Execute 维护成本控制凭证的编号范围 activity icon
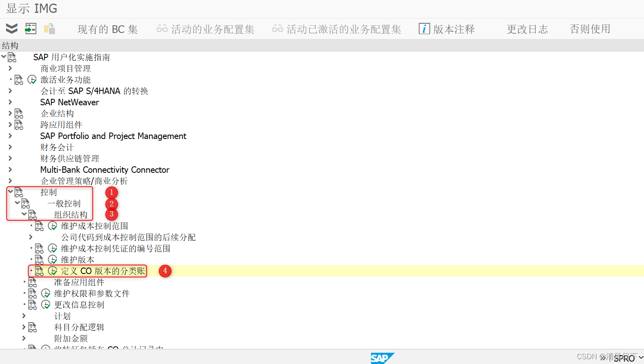This screenshot has height=364, width=644. (53, 248)
